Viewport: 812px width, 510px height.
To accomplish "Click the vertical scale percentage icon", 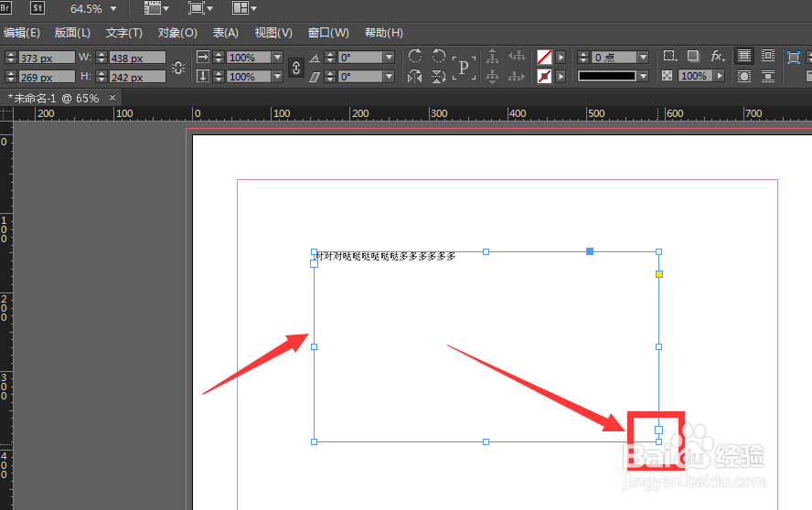I will 203,76.
